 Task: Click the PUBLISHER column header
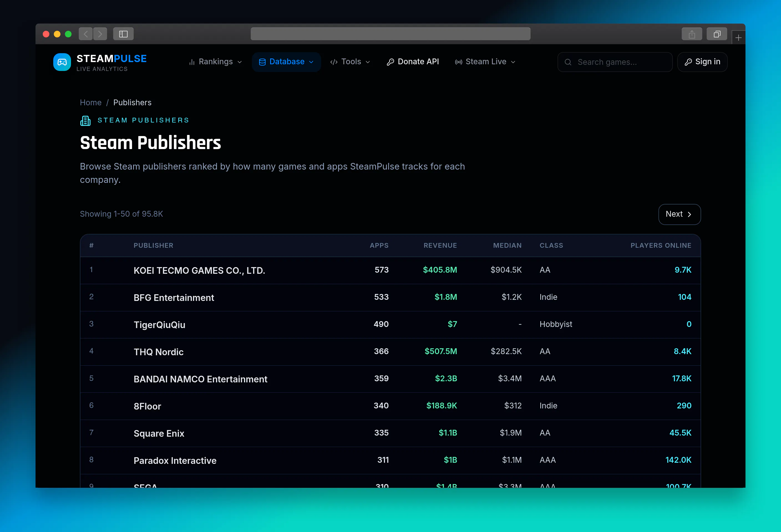[153, 245]
